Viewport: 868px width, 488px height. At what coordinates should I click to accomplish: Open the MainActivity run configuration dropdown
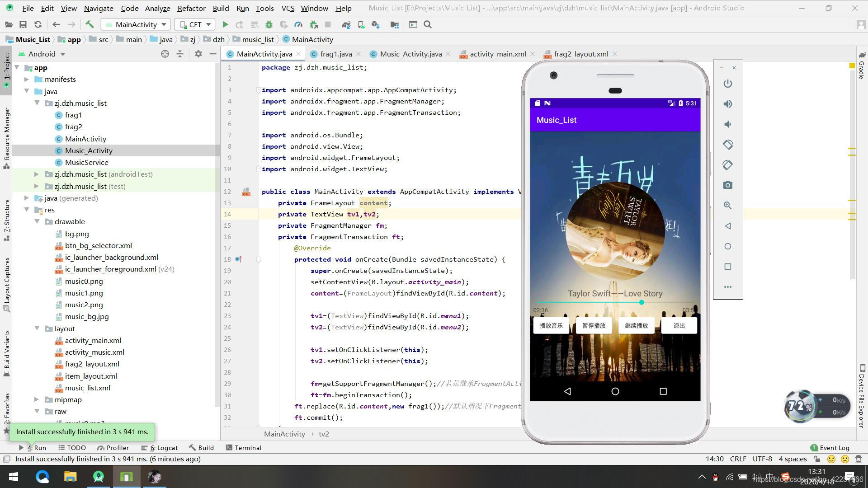point(136,25)
